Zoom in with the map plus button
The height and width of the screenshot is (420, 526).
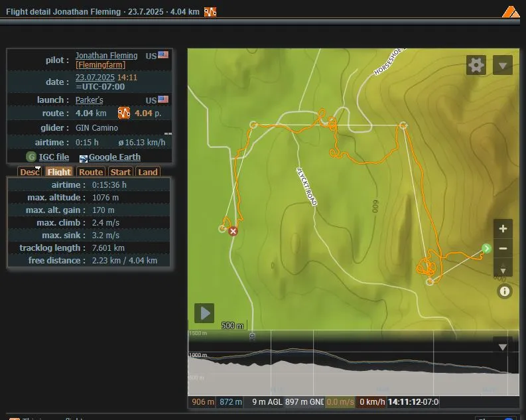pyautogui.click(x=503, y=229)
